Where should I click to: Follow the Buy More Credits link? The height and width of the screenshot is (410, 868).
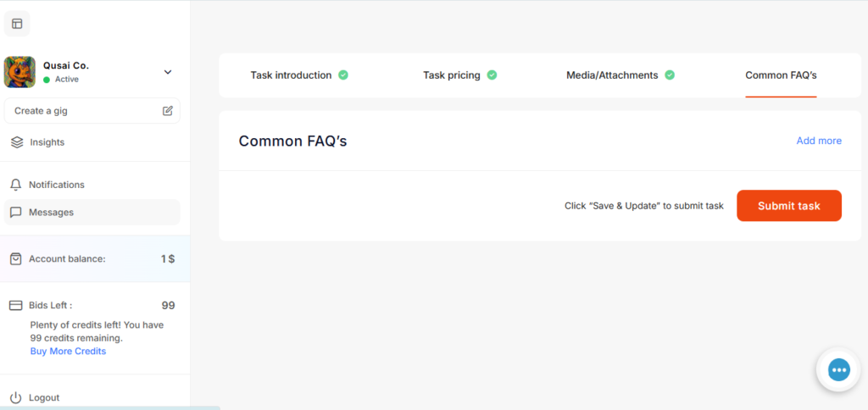tap(68, 351)
